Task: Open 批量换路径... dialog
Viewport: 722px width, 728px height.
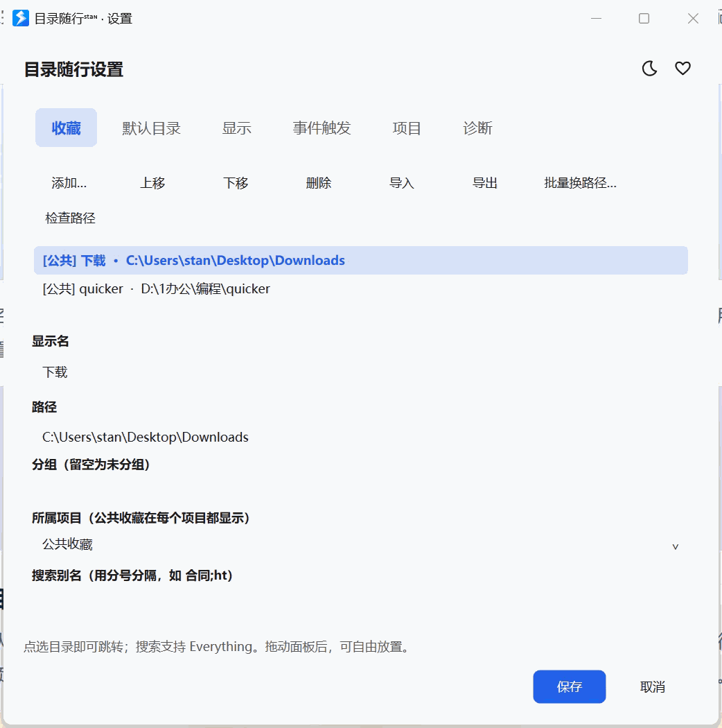Action: pyautogui.click(x=580, y=183)
